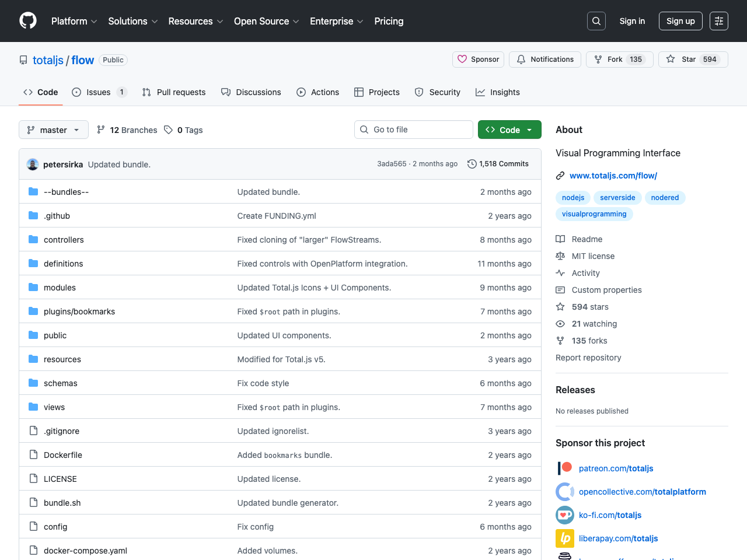Click the Go to file search field
The height and width of the screenshot is (560, 747).
point(414,129)
